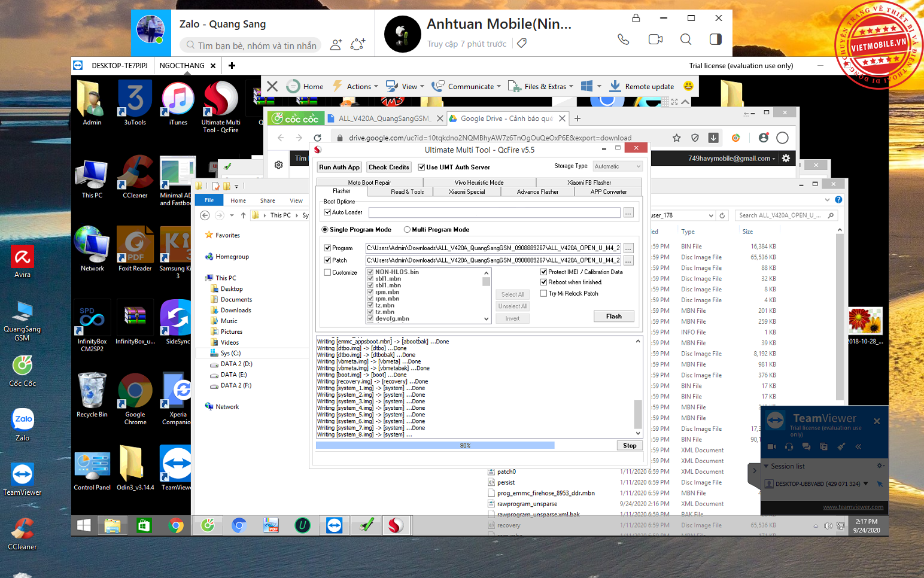The width and height of the screenshot is (924, 578).
Task: Open TeamViewer video panel camera icon
Action: pyautogui.click(x=771, y=446)
